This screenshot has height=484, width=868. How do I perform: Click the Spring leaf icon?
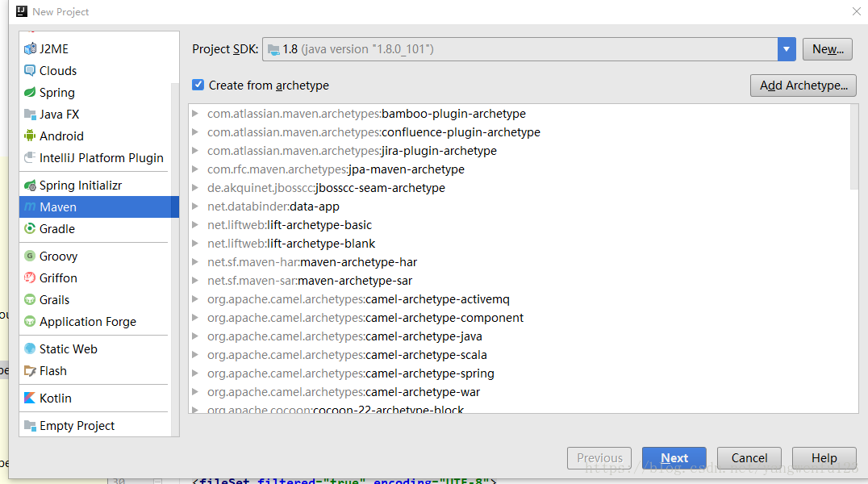(30, 93)
